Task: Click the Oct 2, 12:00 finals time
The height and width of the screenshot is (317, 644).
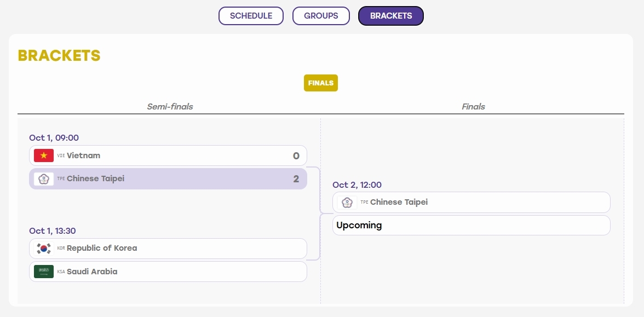Action: pos(357,185)
